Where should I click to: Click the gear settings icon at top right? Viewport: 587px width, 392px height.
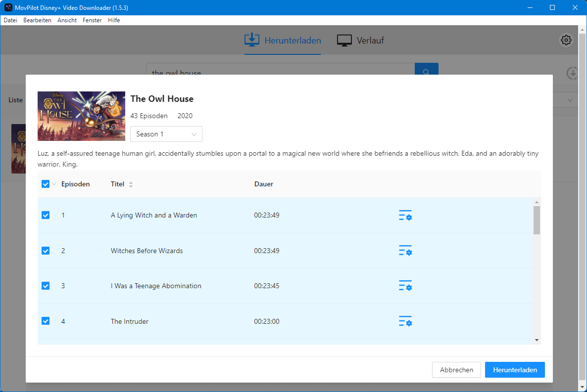566,40
